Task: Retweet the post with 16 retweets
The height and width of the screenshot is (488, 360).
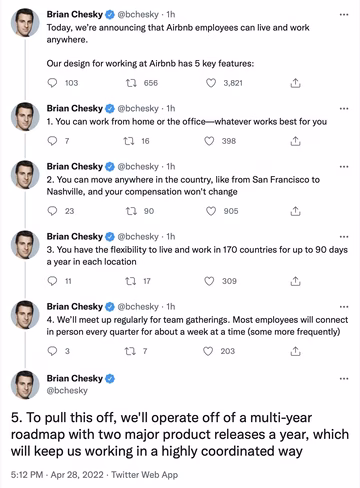Action: tap(129, 141)
